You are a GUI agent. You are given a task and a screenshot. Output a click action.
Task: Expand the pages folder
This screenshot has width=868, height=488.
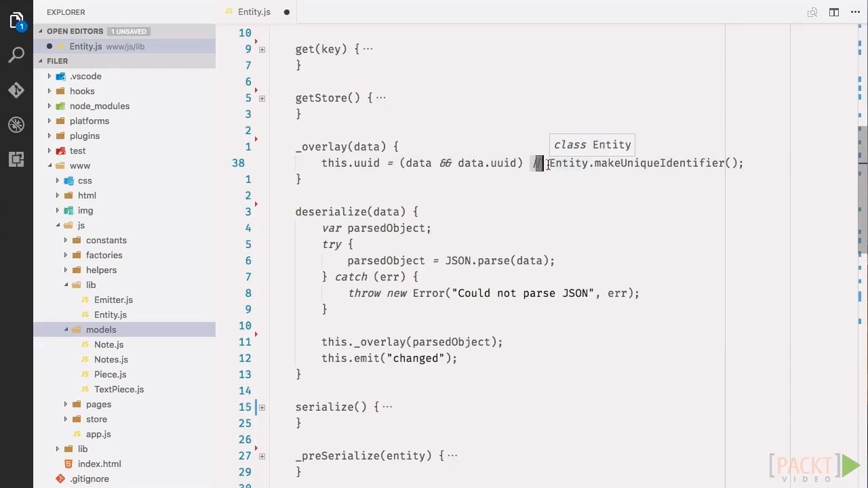(98, 404)
